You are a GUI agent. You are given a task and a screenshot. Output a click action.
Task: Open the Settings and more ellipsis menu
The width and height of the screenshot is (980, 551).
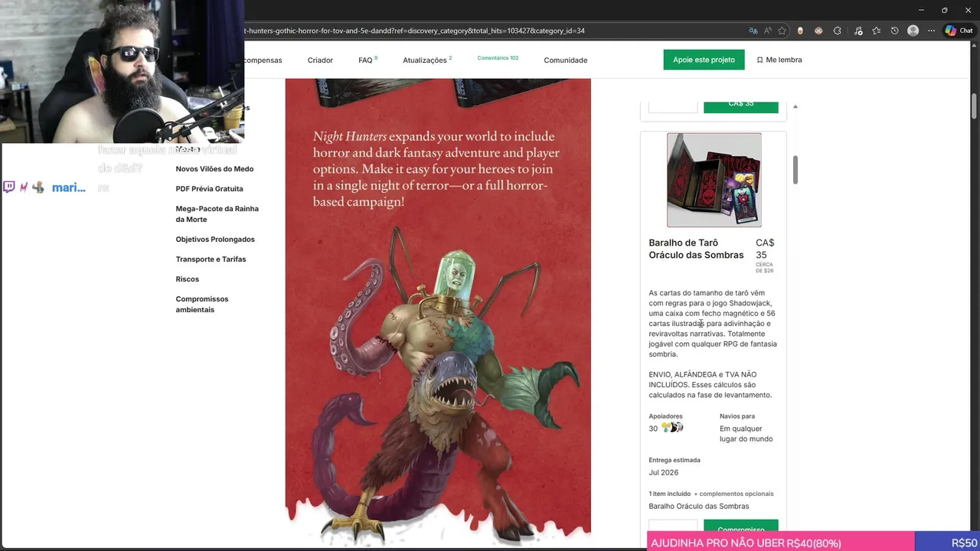[931, 31]
